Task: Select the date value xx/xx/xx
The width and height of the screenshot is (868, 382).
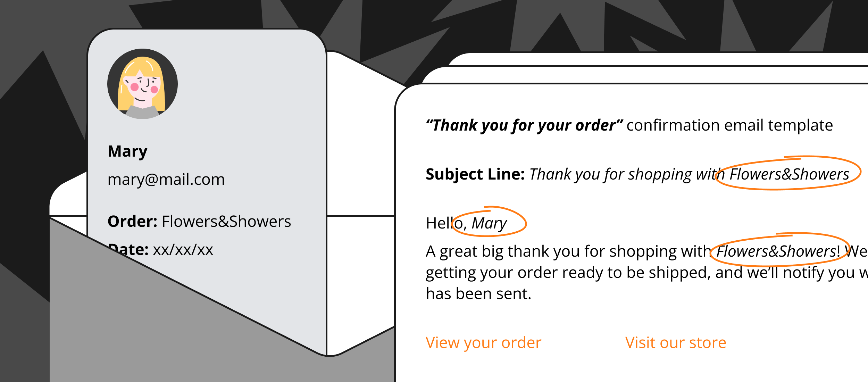Action: [x=183, y=250]
